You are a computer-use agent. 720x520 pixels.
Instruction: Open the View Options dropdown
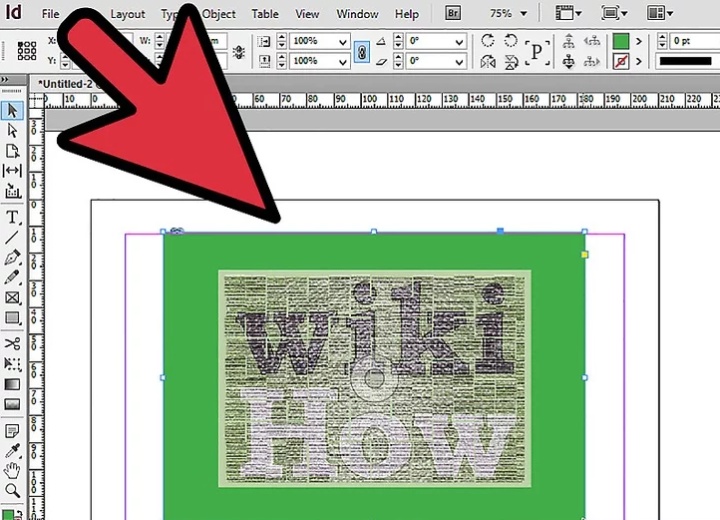pyautogui.click(x=568, y=13)
